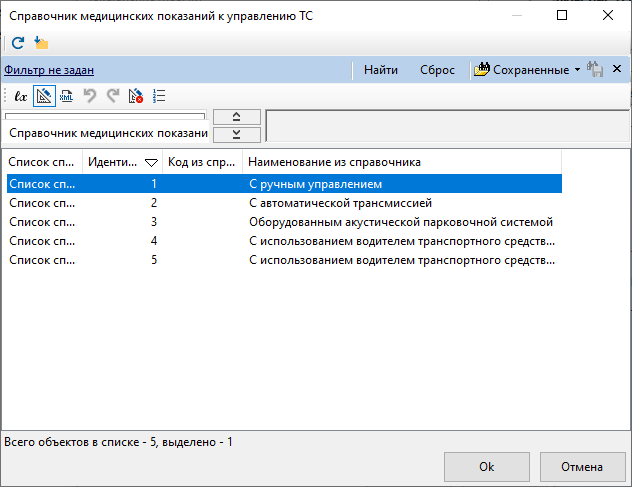Click the Сброс button

[x=437, y=70]
